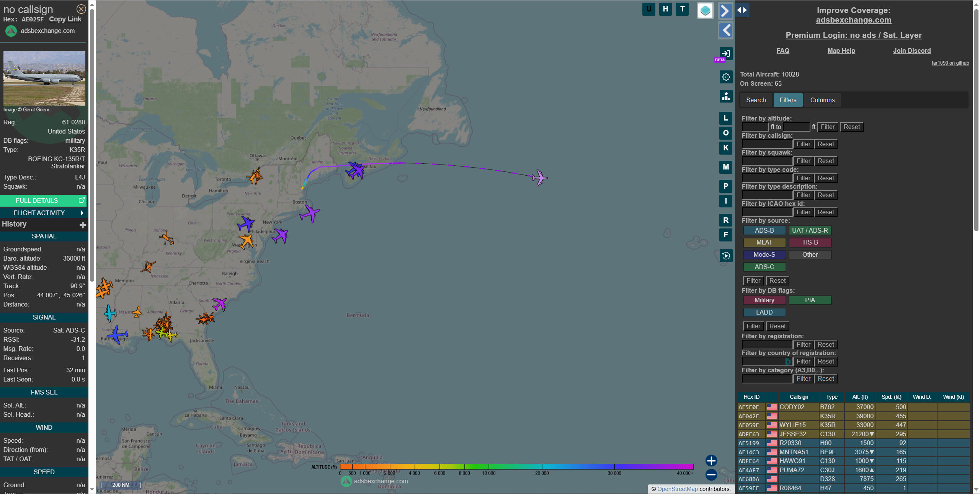Toggle the UAT / ADS-R source filter

tap(810, 230)
